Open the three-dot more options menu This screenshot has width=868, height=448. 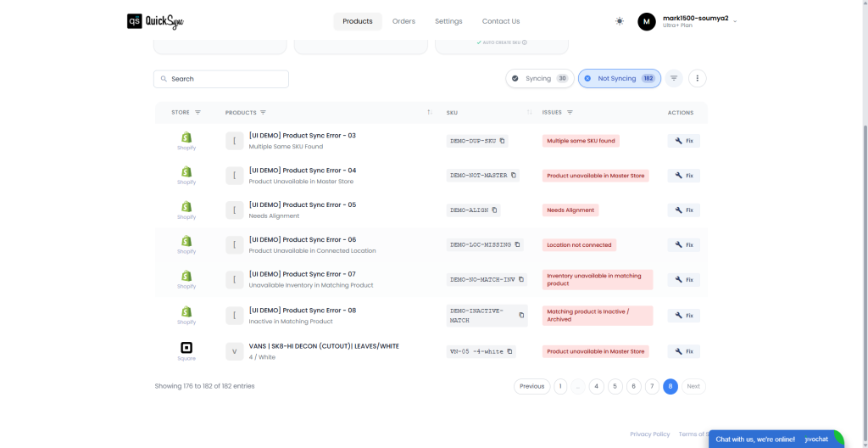tap(698, 79)
